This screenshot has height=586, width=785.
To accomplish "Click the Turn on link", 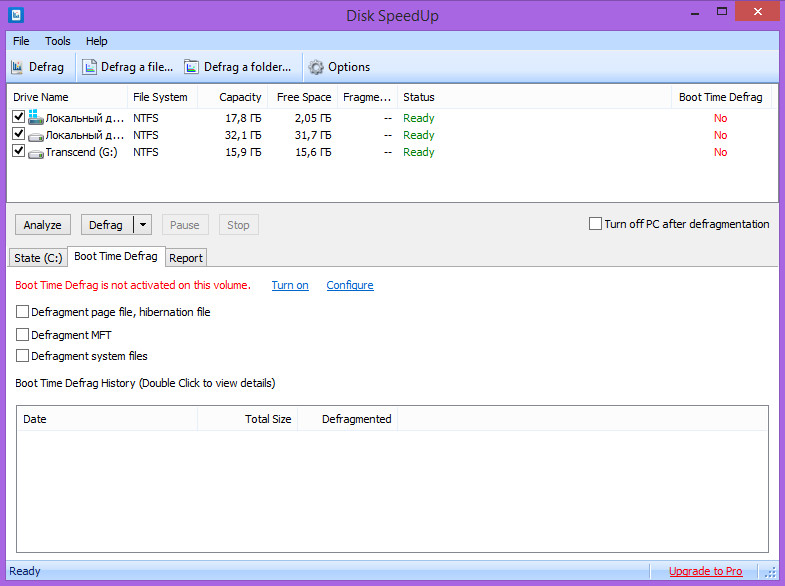I will pos(290,285).
